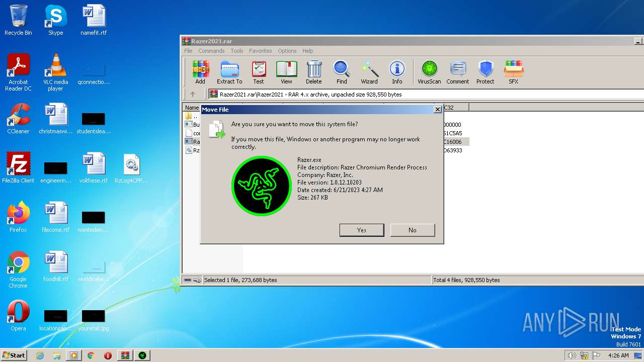Select foodhill.rtf on the desktop
Viewport: 644px width, 362px height.
point(55,266)
